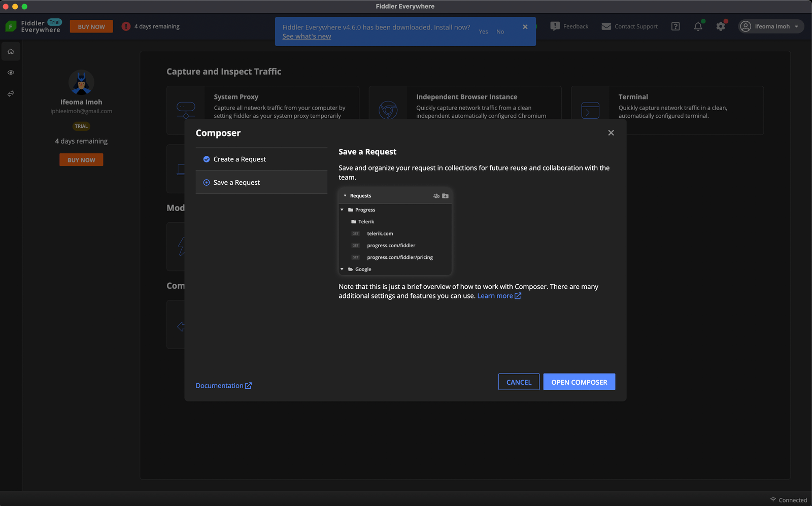Go to the Home sidebar icon
Image resolution: width=812 pixels, height=506 pixels.
[11, 51]
